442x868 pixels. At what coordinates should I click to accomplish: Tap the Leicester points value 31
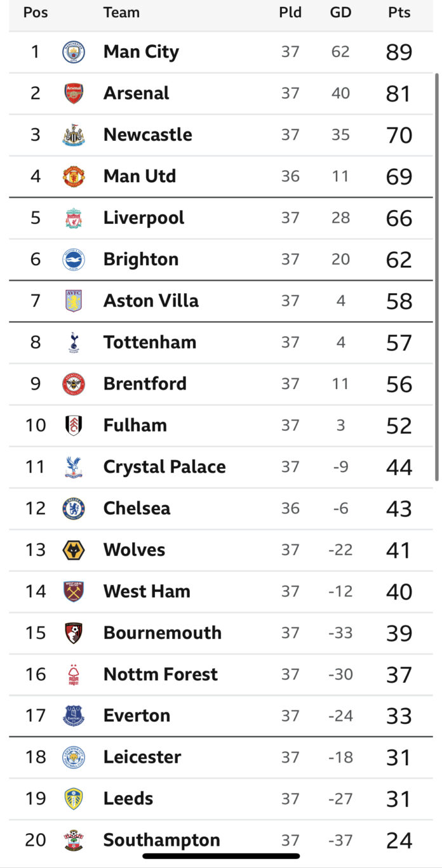point(399,758)
